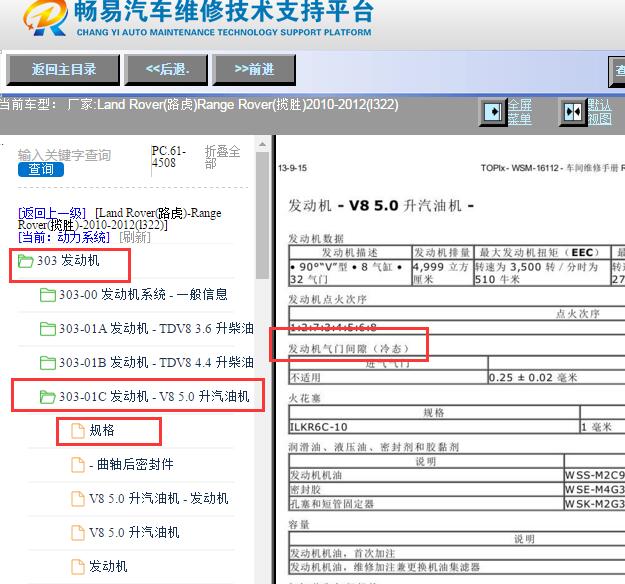Click the 火花塞 section label
Image resolution: width=625 pixels, height=584 pixels.
tap(305, 398)
